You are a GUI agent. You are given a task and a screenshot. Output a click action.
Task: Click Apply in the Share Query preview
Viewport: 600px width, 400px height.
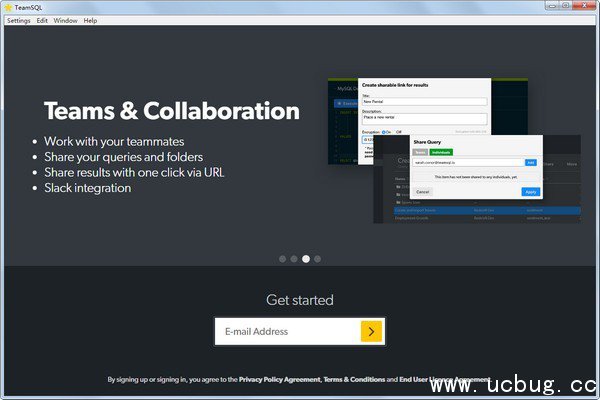pos(530,191)
